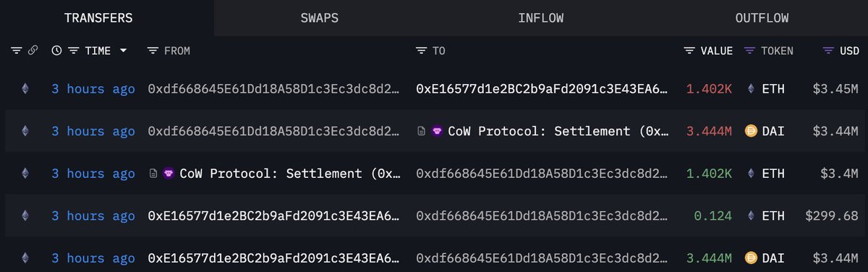Viewport: 868px width, 272px height.
Task: Click the DAI token icon in second row
Action: 751,132
